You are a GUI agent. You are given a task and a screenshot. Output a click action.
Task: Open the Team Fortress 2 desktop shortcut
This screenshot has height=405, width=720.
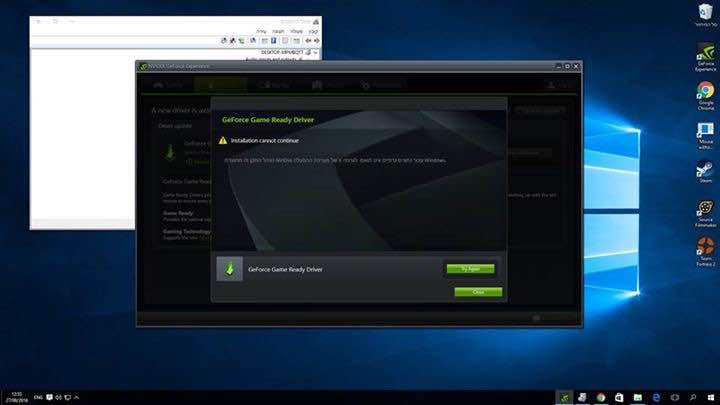point(705,252)
